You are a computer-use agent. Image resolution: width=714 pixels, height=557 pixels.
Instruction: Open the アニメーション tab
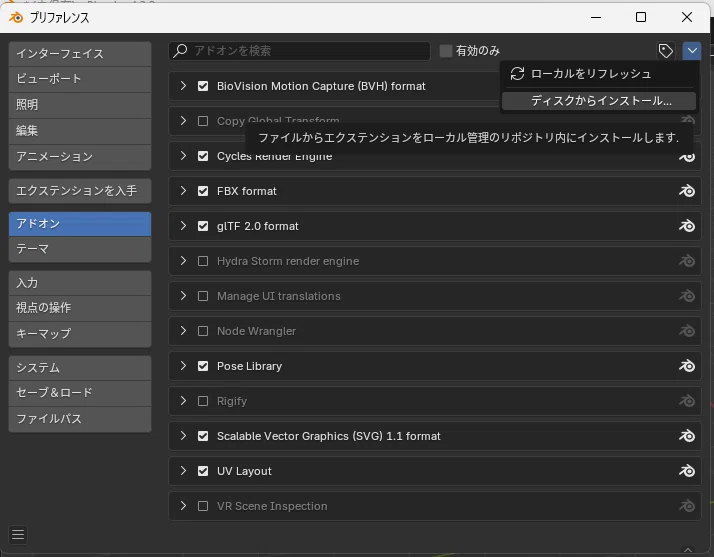coord(80,157)
